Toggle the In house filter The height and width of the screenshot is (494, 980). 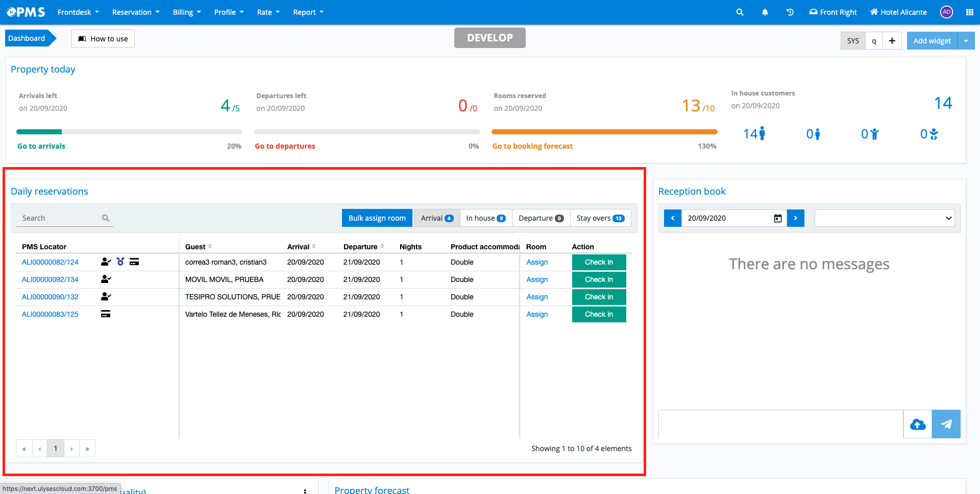point(485,218)
